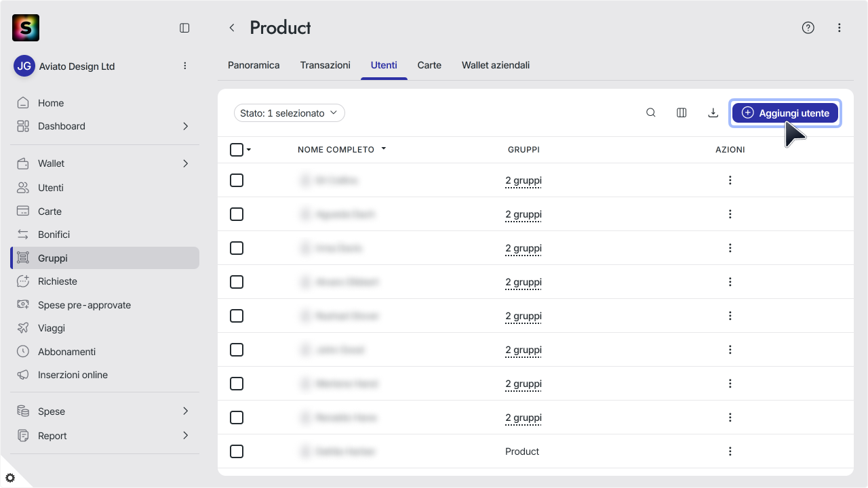Tick the select-all header checkbox
The width and height of the screenshot is (868, 488).
point(237,150)
